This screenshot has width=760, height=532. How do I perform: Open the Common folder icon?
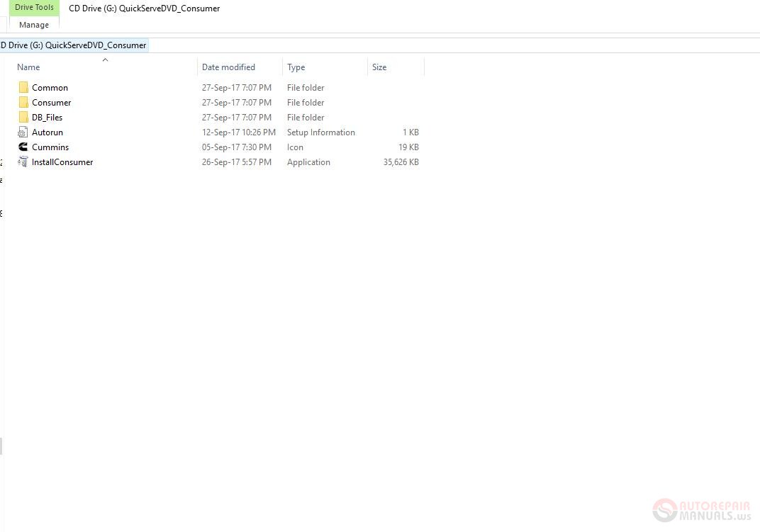point(23,88)
